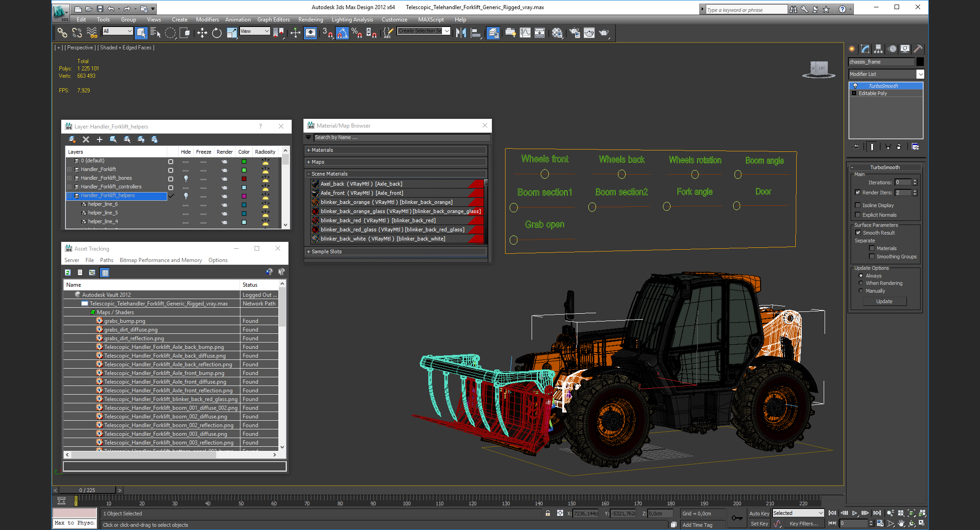Viewport: 980px width, 530px height.
Task: Open the Render Setup teapot icon
Action: tap(575, 32)
